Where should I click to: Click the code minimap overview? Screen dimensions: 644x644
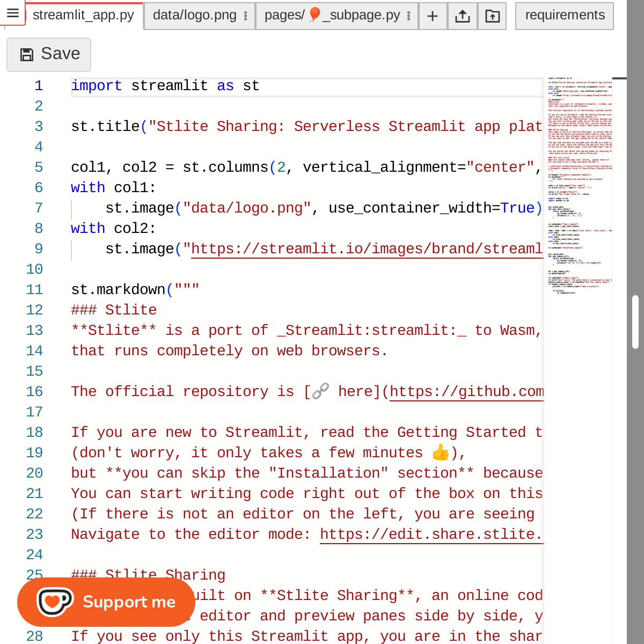579,188
